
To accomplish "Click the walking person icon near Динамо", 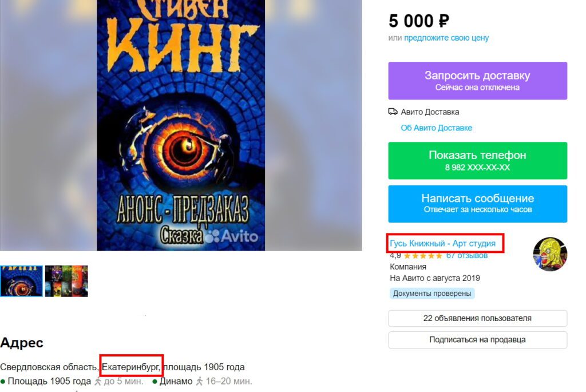I will coord(200,382).
